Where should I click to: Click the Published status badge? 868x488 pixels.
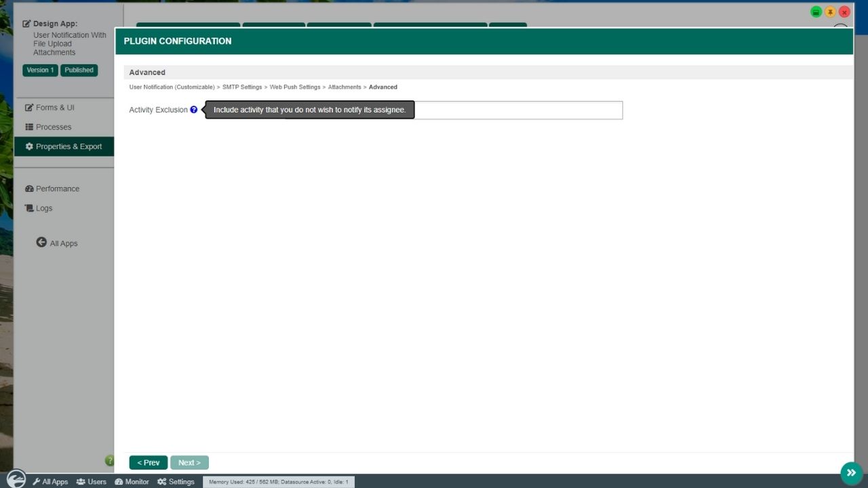[79, 70]
